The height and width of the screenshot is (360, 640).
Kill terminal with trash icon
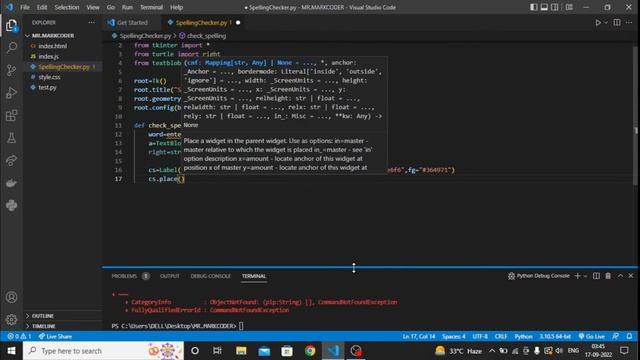click(x=608, y=276)
